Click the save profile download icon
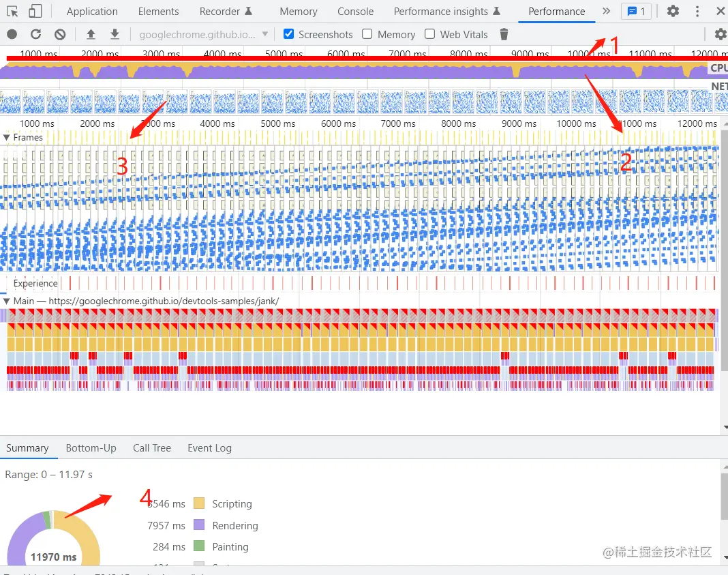 tap(115, 34)
